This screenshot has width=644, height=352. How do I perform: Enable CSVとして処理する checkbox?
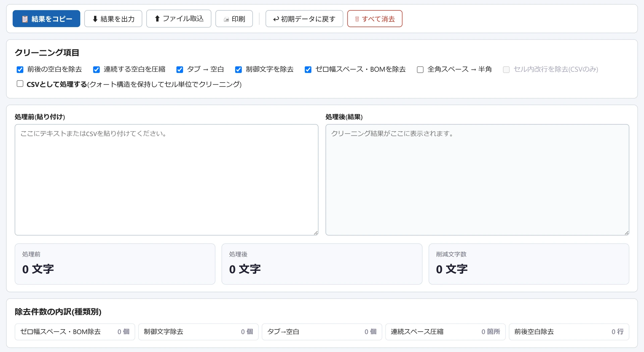pos(20,84)
